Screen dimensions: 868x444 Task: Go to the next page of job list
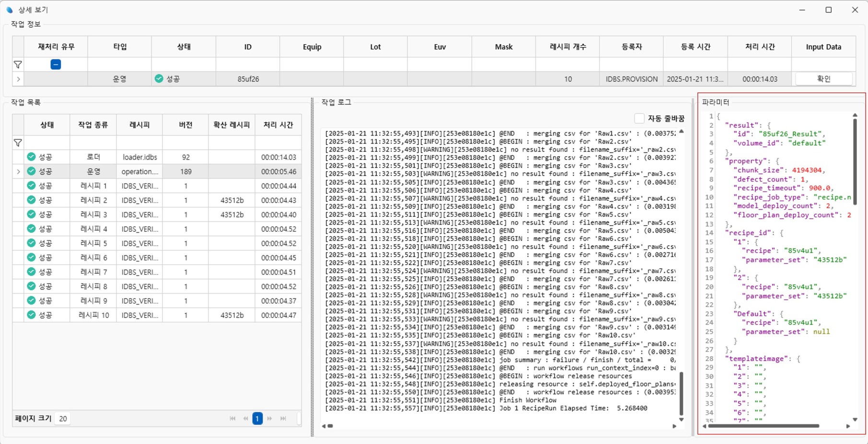coord(270,419)
